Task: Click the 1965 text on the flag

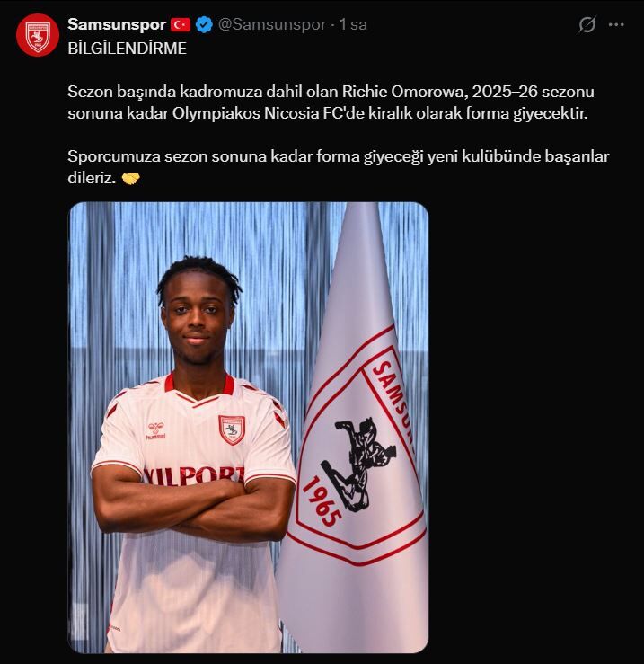Action: (x=322, y=501)
